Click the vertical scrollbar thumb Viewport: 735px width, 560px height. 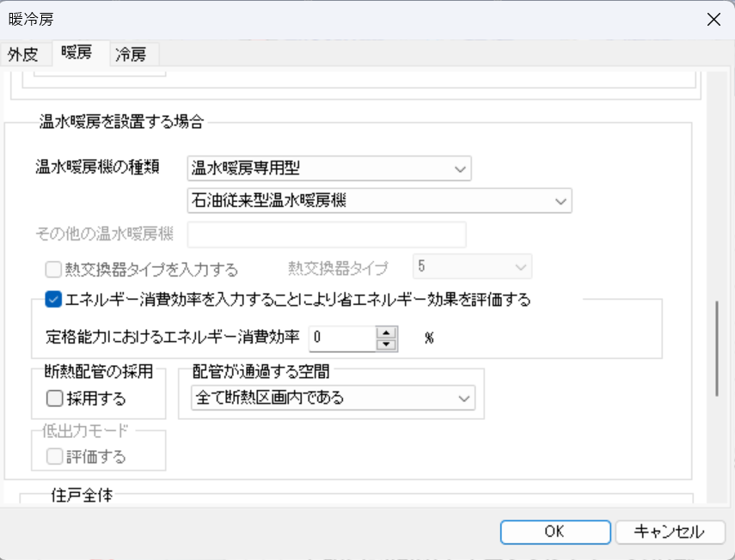(x=717, y=350)
